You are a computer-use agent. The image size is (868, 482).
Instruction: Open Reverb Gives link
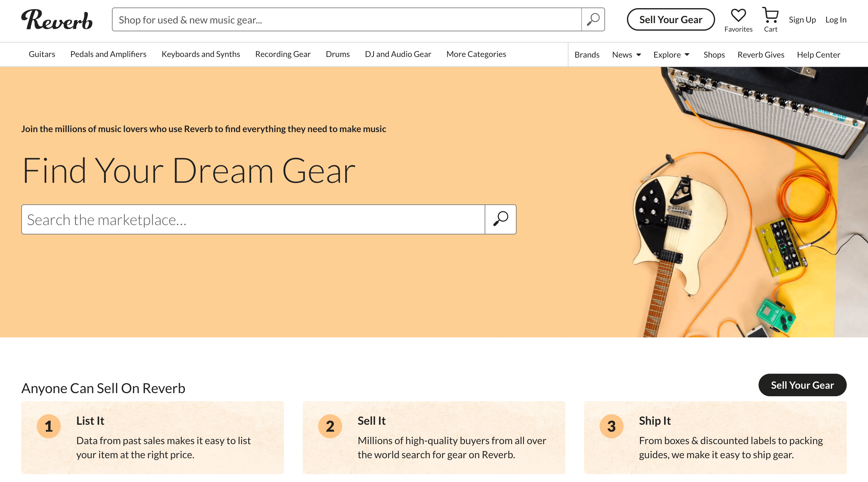(761, 55)
